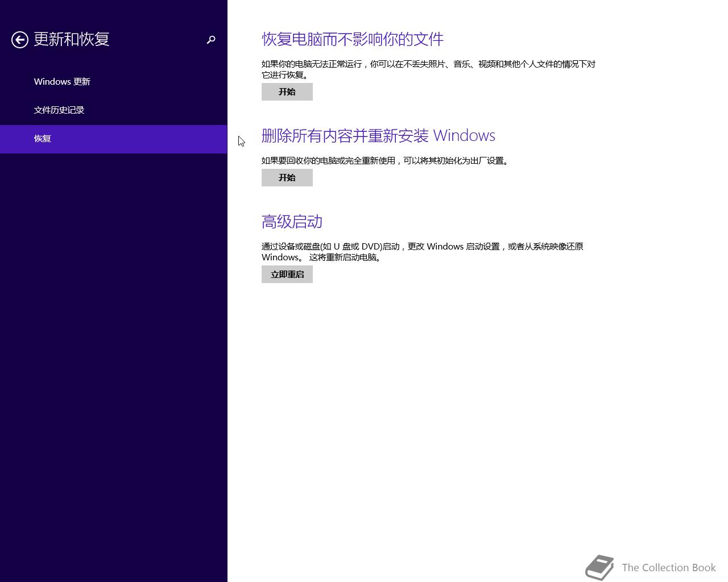
Task: Click the text 如果要回收你的电脑或完全重新使用
Action: (x=385, y=161)
